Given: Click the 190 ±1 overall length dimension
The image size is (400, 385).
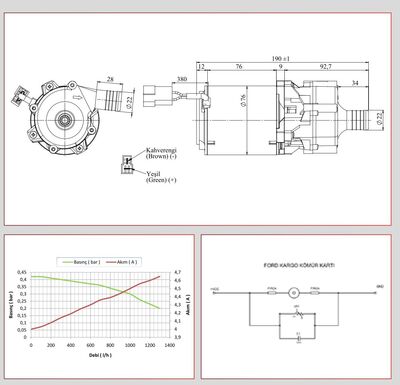Looking at the screenshot, I should coord(281,58).
